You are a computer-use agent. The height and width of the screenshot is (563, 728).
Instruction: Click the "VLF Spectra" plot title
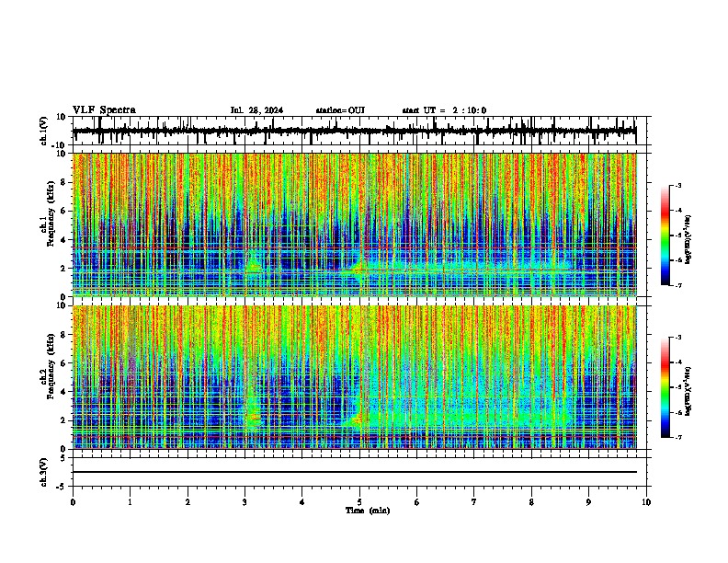coord(104,110)
